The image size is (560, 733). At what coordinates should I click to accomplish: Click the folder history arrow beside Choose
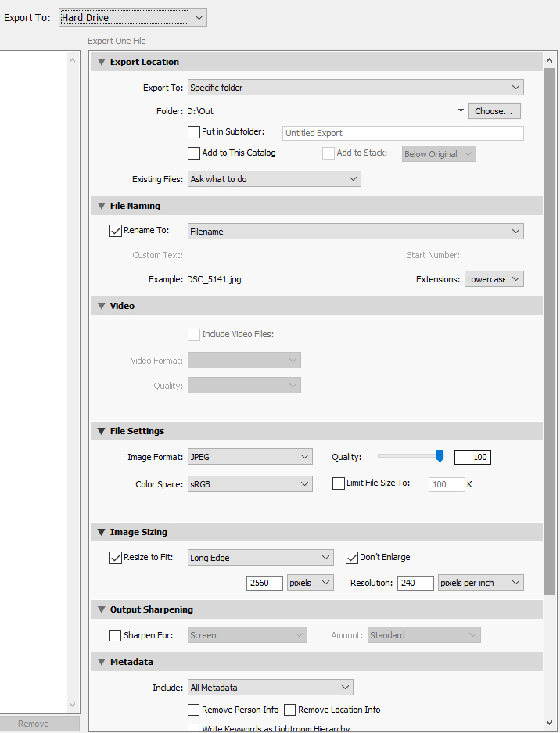461,111
